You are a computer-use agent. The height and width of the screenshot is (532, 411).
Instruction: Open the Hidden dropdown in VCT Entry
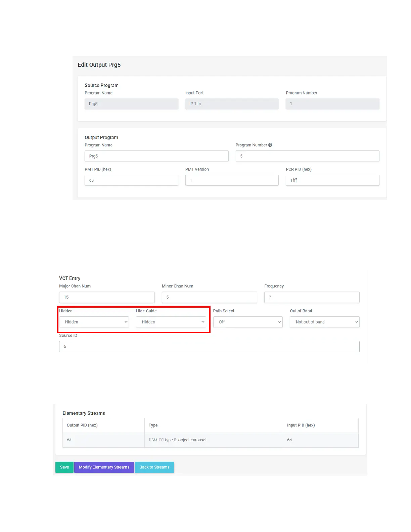(x=94, y=322)
